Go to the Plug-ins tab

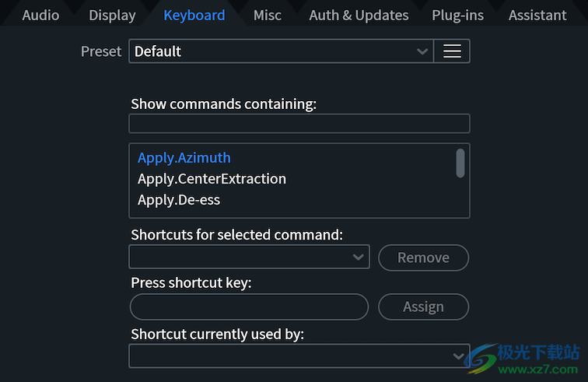[x=458, y=15]
